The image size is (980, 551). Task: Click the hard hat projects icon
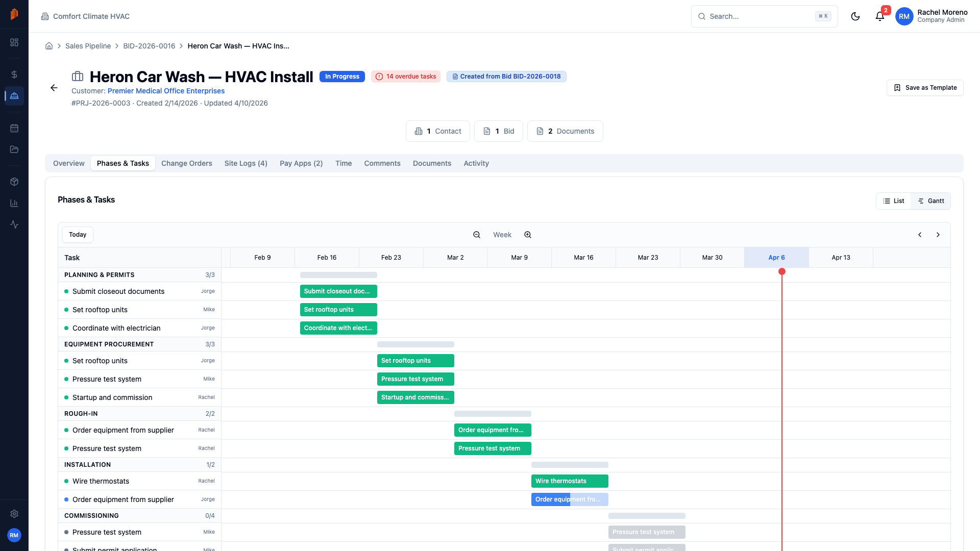[x=14, y=95]
